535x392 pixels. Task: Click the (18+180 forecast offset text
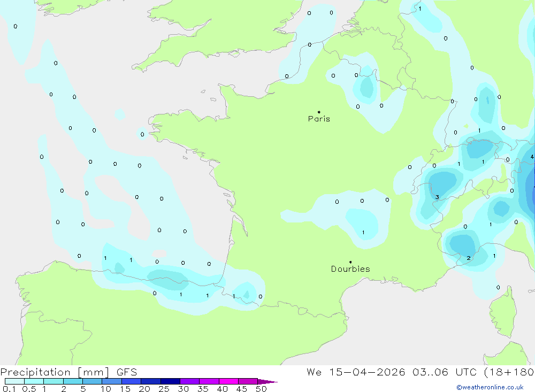(509, 372)
